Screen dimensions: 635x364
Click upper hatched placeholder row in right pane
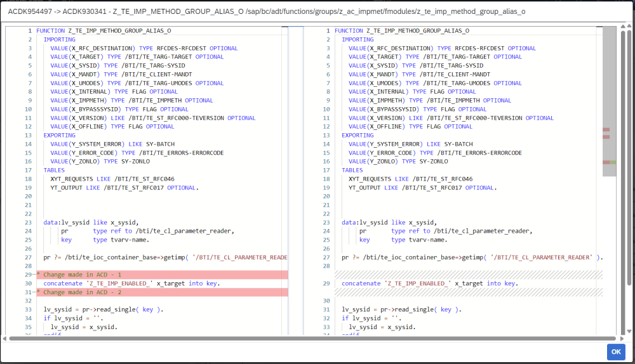click(x=469, y=275)
